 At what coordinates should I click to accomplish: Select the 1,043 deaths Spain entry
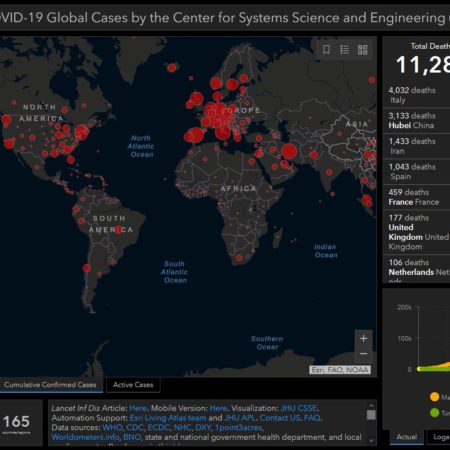pyautogui.click(x=417, y=172)
